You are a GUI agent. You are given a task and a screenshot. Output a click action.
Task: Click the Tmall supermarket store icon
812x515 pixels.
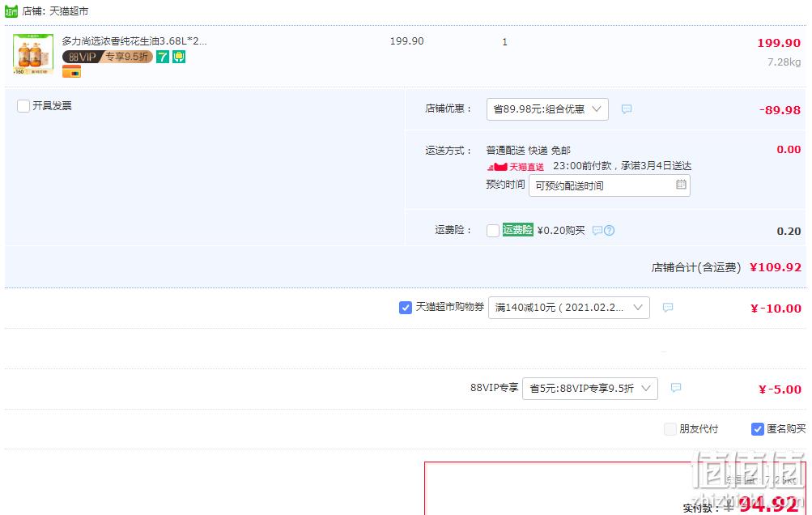(11, 11)
